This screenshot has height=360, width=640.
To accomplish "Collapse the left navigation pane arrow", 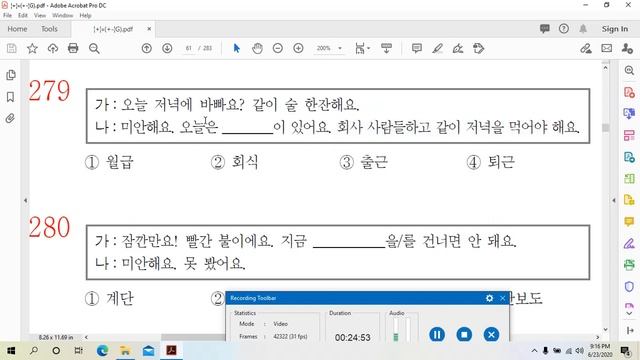I will click(25, 200).
